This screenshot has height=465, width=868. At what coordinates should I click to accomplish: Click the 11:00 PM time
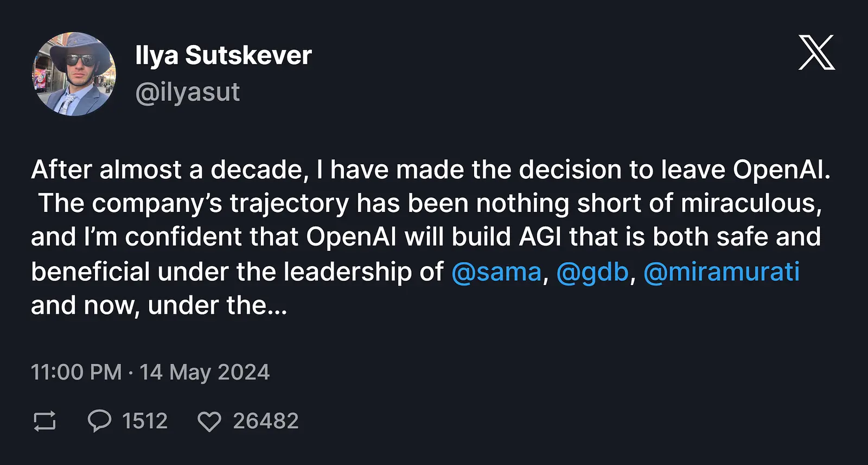tap(76, 372)
